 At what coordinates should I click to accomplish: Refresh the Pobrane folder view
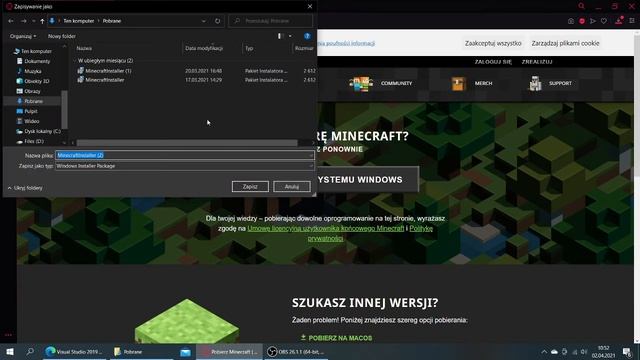tap(218, 21)
